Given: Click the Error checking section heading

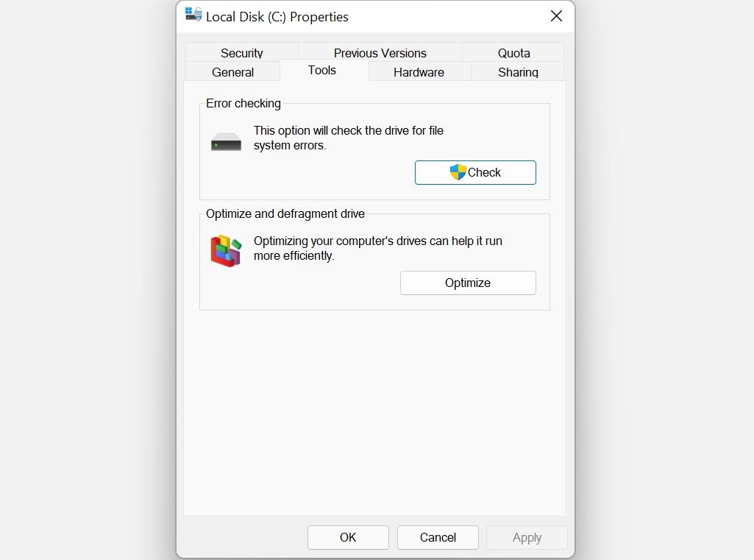Looking at the screenshot, I should point(243,104).
